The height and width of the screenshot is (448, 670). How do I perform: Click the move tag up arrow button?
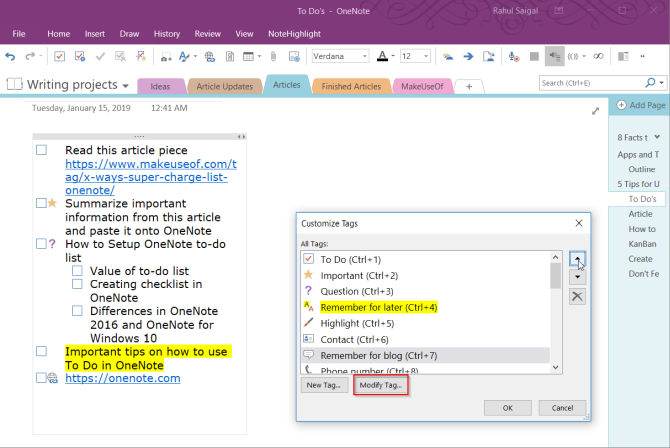point(577,259)
